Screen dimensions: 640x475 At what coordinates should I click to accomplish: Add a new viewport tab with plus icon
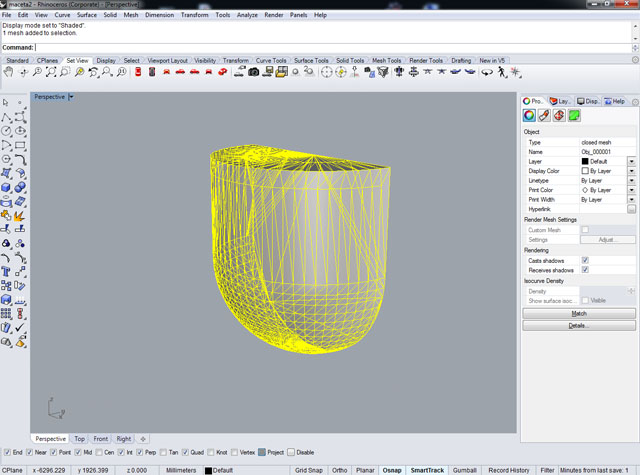pos(143,439)
